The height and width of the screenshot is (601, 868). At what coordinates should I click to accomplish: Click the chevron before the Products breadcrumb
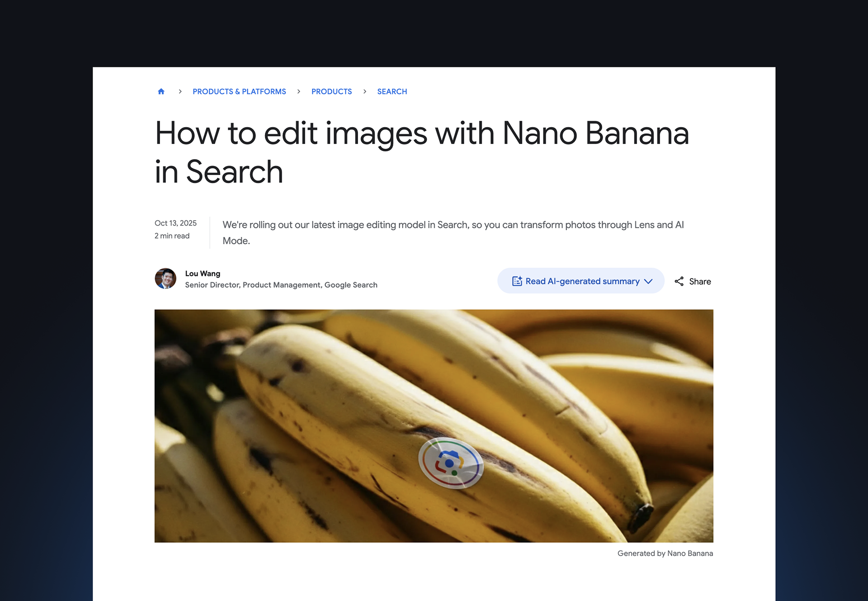(x=299, y=91)
